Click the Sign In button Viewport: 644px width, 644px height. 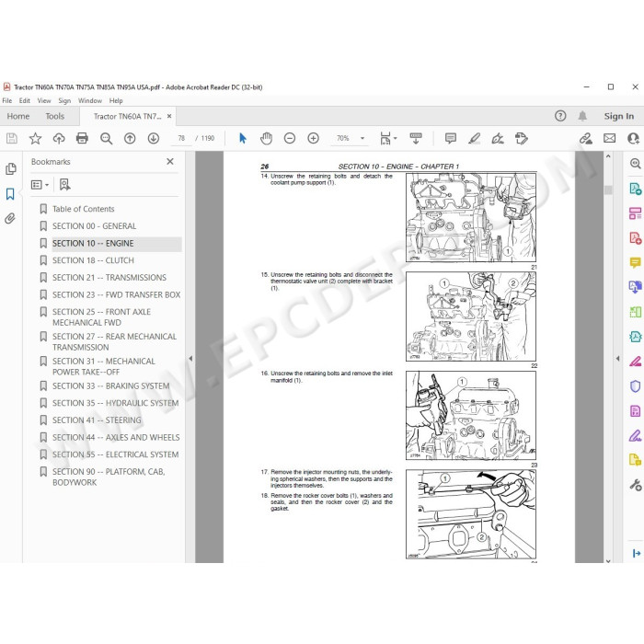pos(618,116)
